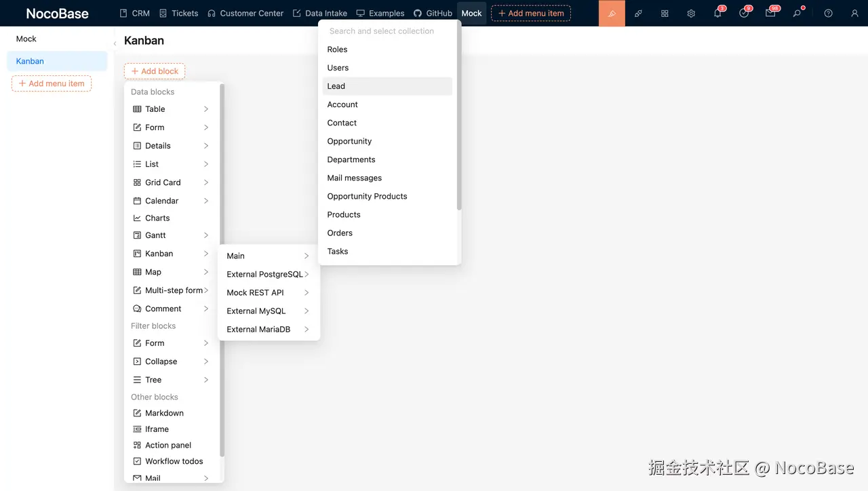Open the task check icon showing 9
The height and width of the screenshot is (491, 868).
point(744,13)
